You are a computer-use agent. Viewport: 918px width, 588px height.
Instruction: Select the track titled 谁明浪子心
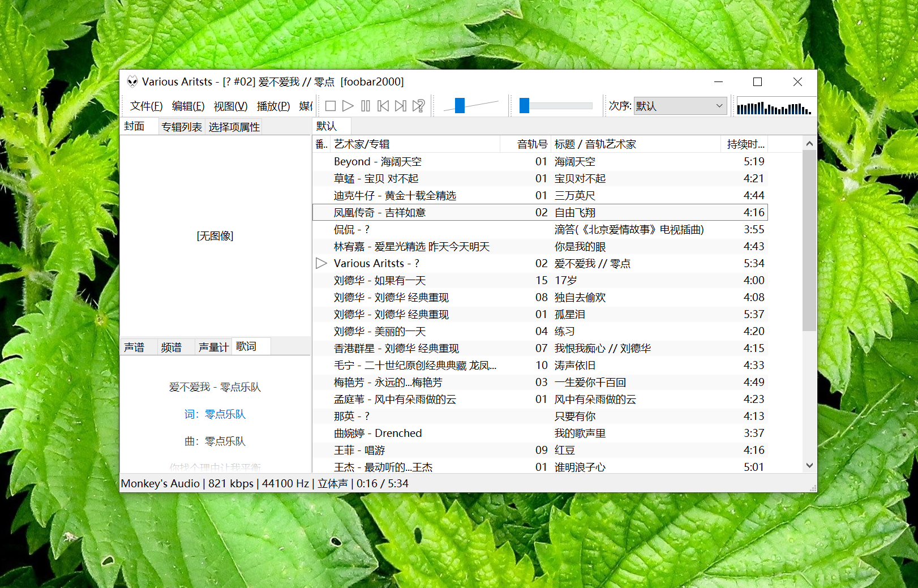pyautogui.click(x=540, y=466)
